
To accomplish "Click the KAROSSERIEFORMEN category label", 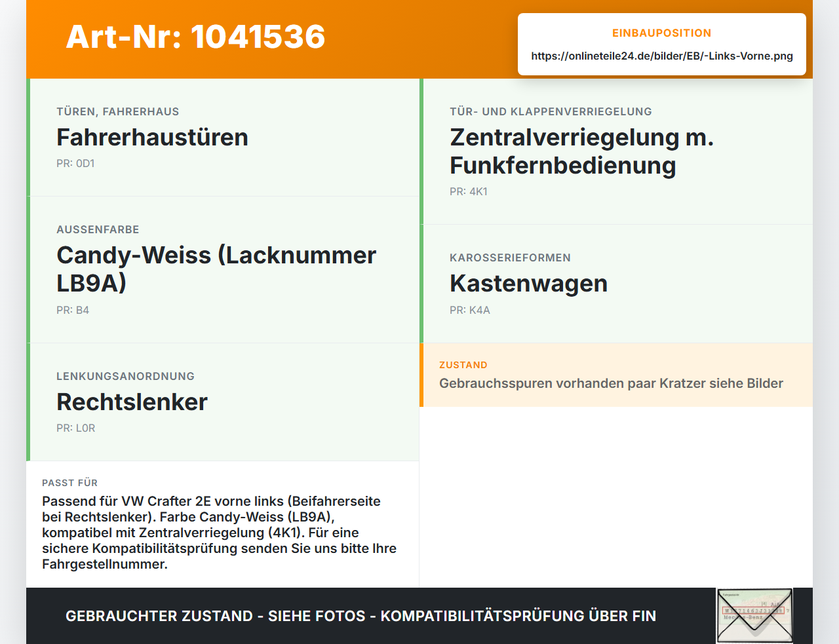I will coord(510,257).
